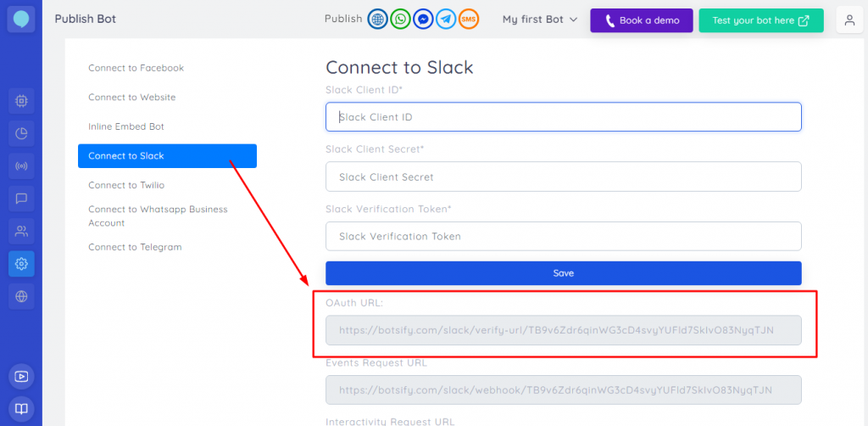This screenshot has width=868, height=426.
Task: Click the SMS publish icon
Action: click(x=469, y=20)
